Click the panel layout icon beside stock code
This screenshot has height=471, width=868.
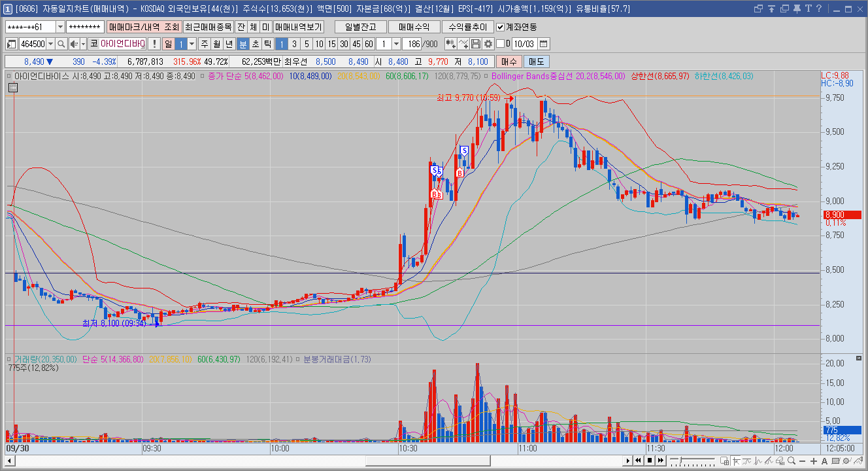12,44
